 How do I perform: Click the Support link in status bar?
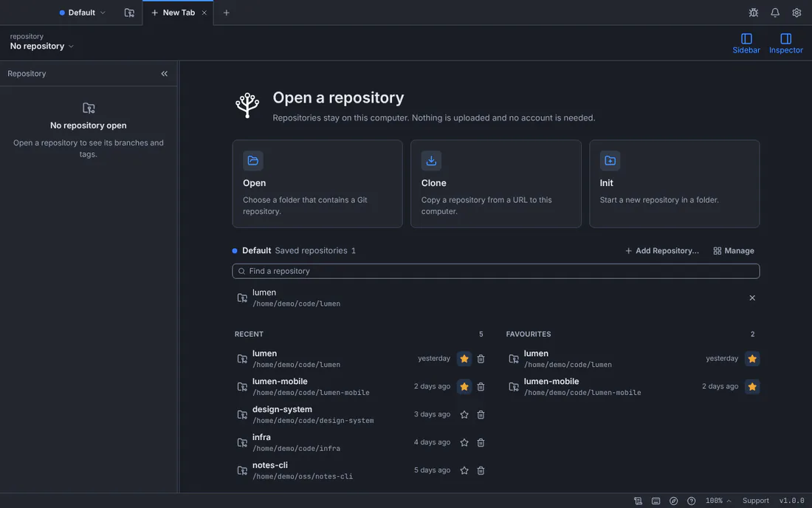click(755, 501)
